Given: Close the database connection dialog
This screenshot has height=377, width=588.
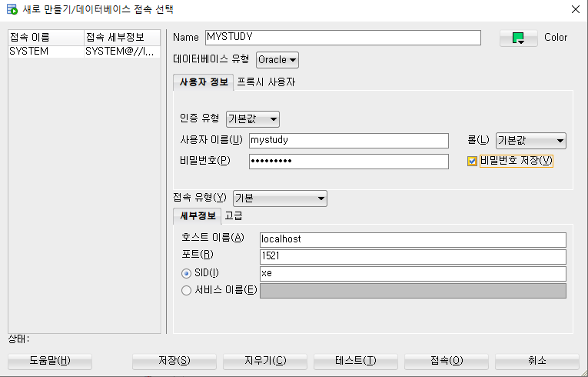Looking at the screenshot, I should coord(575,9).
